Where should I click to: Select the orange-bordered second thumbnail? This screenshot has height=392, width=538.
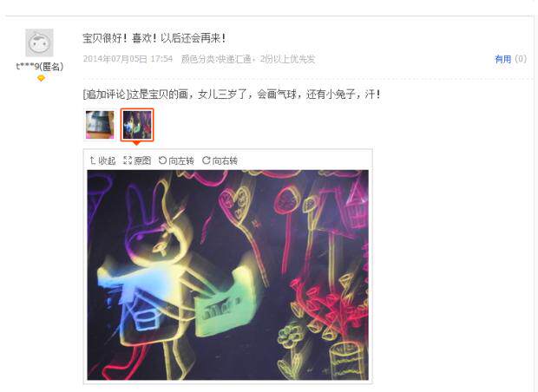pyautogui.click(x=137, y=125)
